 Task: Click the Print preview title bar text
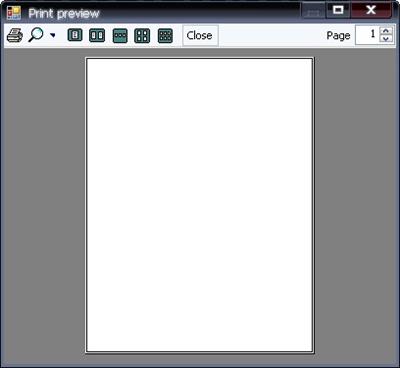pyautogui.click(x=64, y=14)
